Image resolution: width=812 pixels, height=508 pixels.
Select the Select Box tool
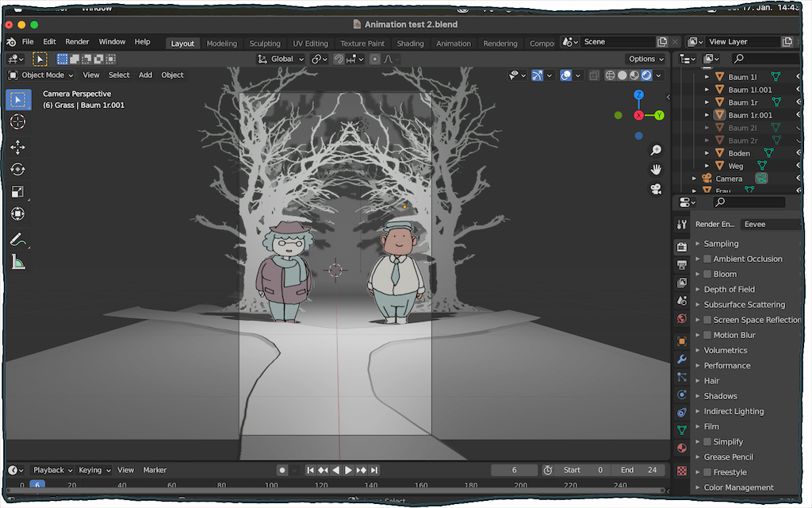pyautogui.click(x=18, y=99)
